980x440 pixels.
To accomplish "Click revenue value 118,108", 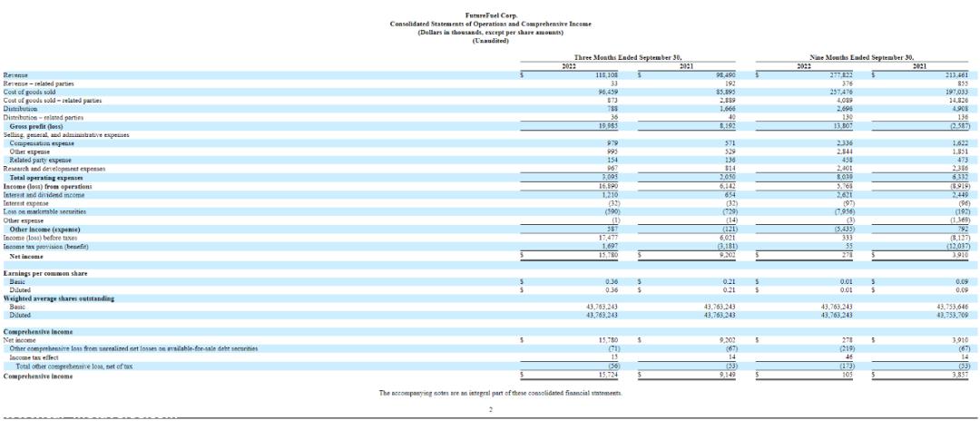I will click(x=607, y=74).
